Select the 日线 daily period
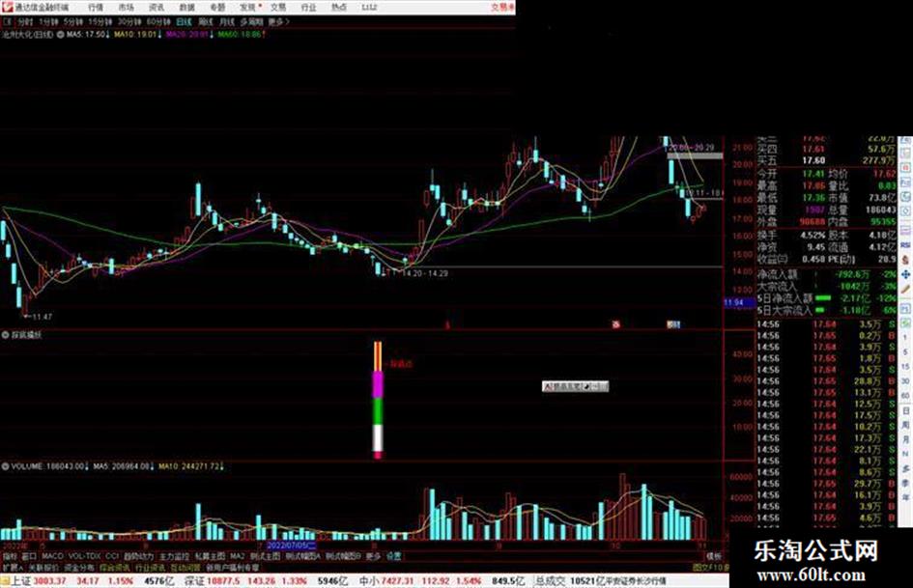The width and height of the screenshot is (913, 588). pyautogui.click(x=184, y=22)
